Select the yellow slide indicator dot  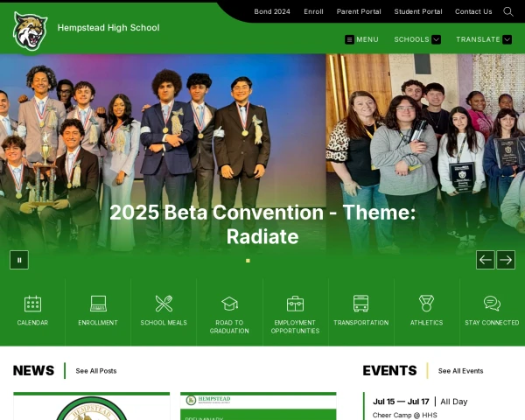tap(248, 261)
